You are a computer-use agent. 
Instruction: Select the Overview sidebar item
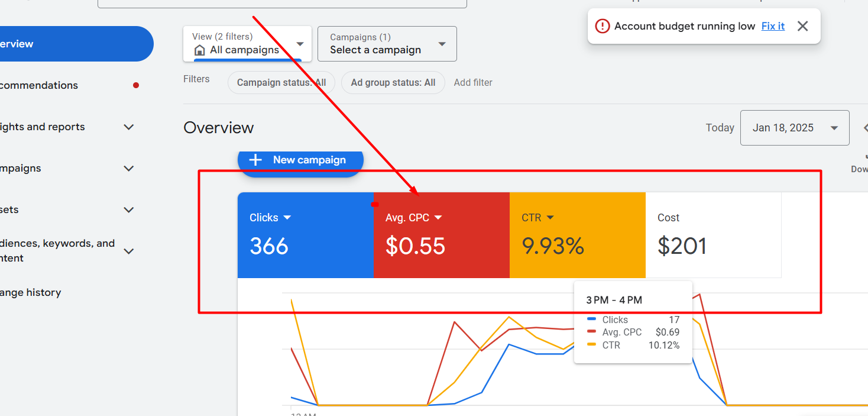71,44
